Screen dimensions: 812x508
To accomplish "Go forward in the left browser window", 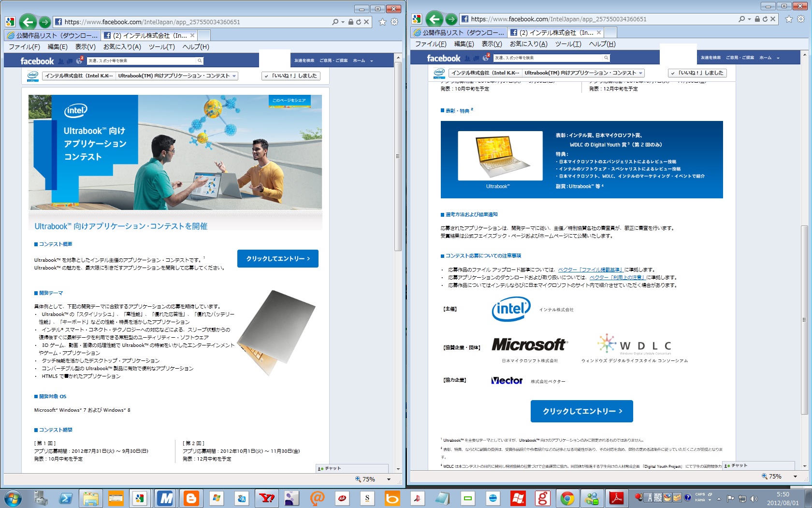I will pos(44,22).
